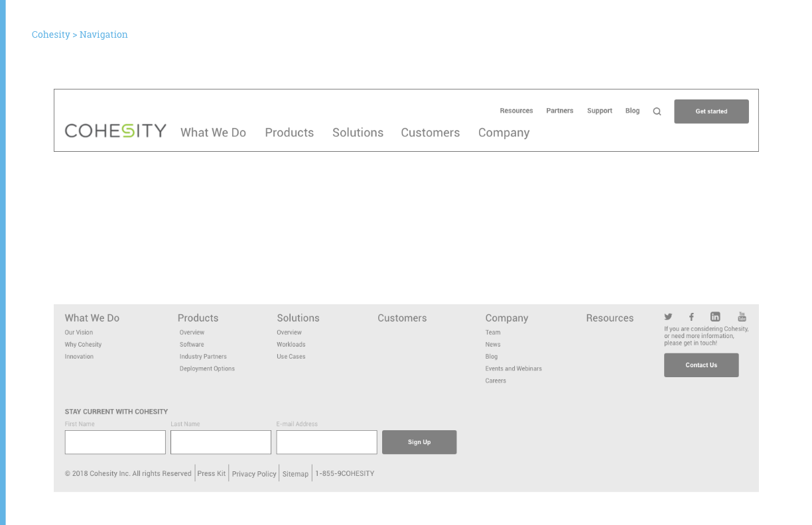Click the Contact Us button
The height and width of the screenshot is (525, 812).
701,365
